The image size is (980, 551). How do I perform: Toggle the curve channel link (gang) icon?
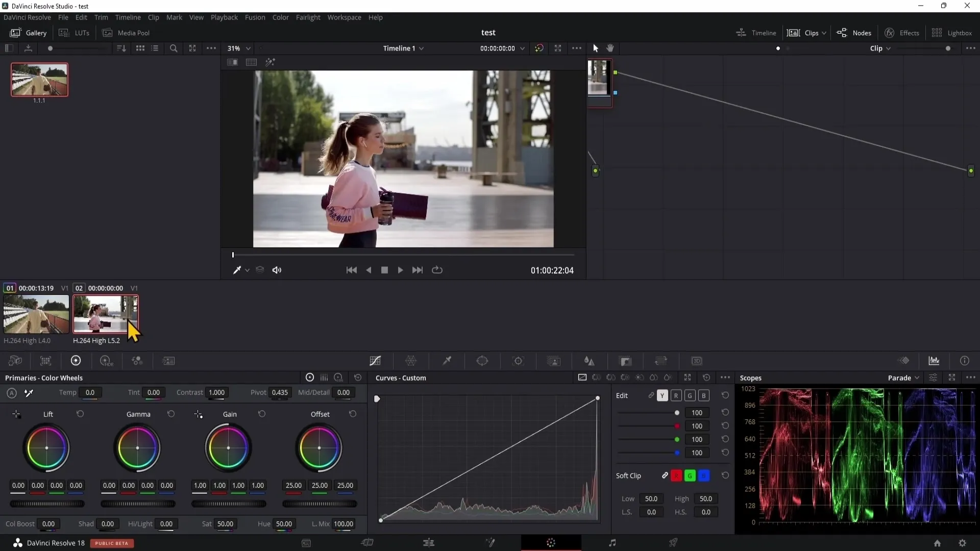pos(651,395)
